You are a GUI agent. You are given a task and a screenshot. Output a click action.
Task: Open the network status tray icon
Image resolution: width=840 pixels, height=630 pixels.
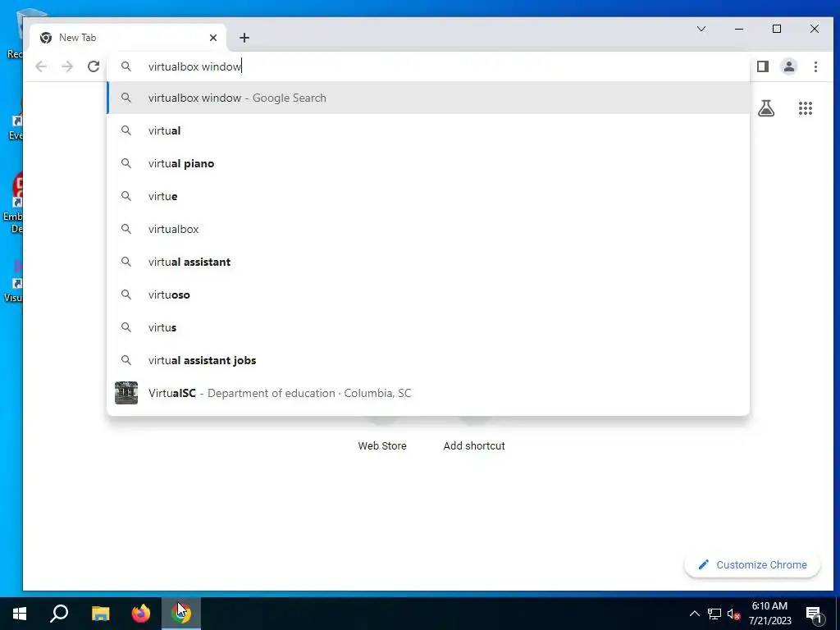click(x=714, y=614)
